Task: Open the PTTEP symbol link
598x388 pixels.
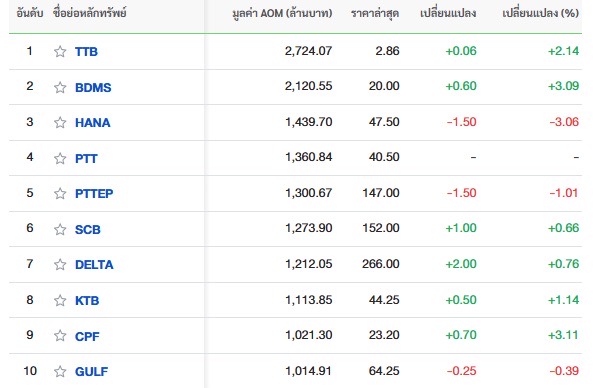Action: [94, 193]
